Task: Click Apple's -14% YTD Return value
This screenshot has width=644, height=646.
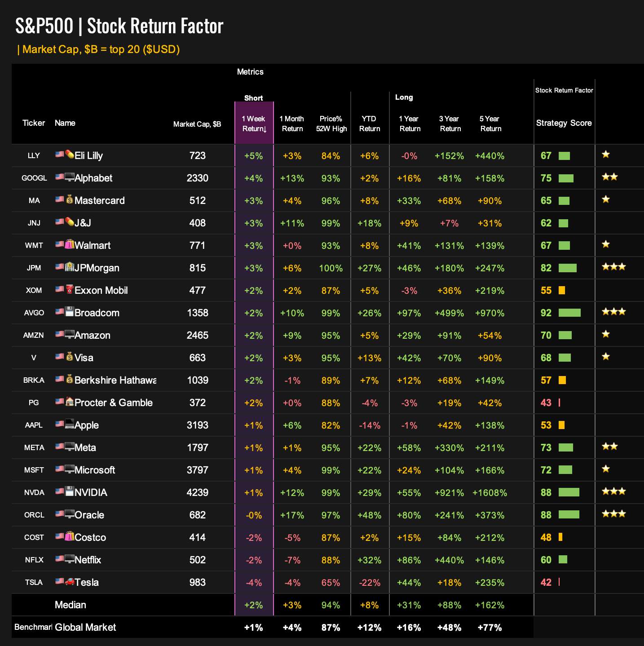Action: pyautogui.click(x=370, y=425)
